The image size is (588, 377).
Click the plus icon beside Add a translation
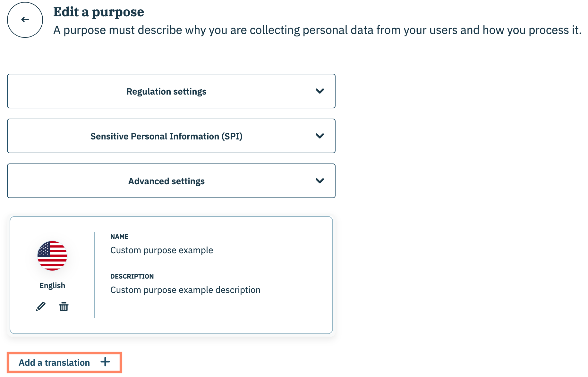[x=105, y=362]
